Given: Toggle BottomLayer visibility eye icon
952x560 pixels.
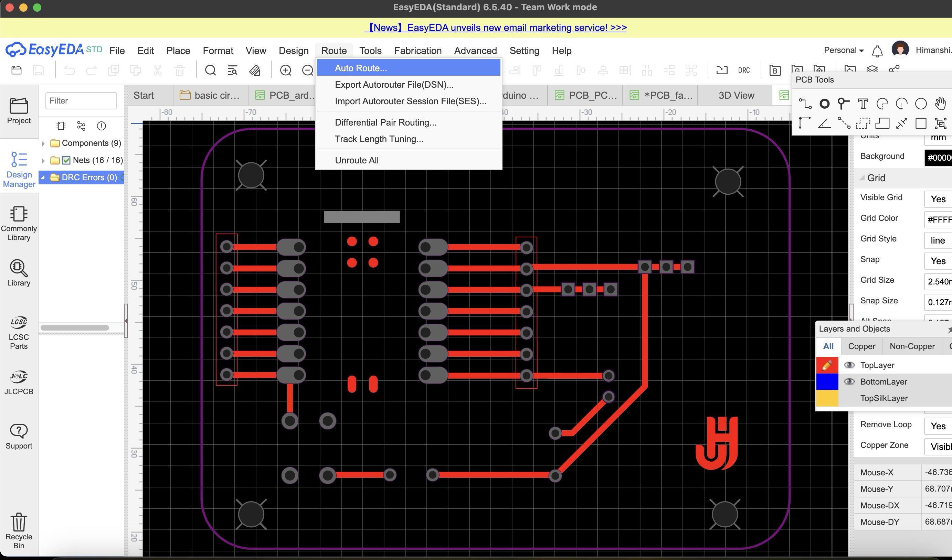Looking at the screenshot, I should [x=849, y=381].
